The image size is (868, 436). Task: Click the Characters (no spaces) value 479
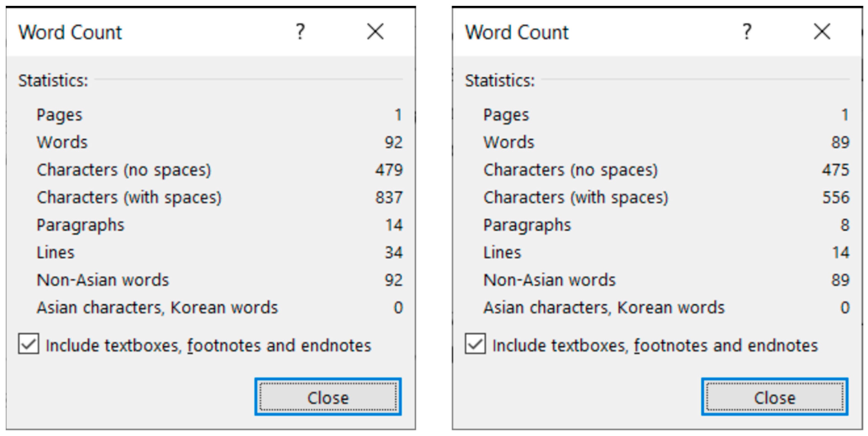pos(389,170)
